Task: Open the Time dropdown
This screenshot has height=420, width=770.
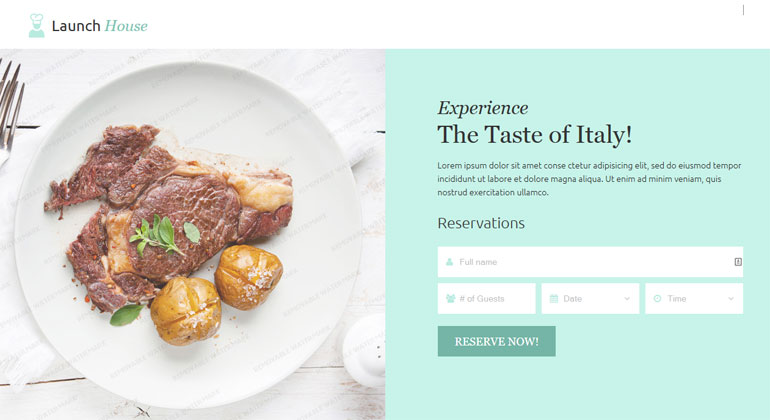Action: (694, 299)
